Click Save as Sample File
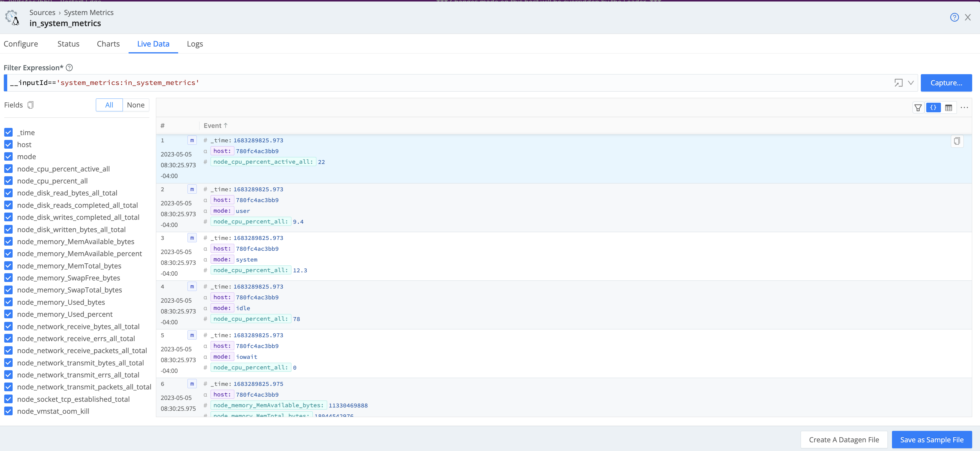980x451 pixels. click(x=932, y=440)
